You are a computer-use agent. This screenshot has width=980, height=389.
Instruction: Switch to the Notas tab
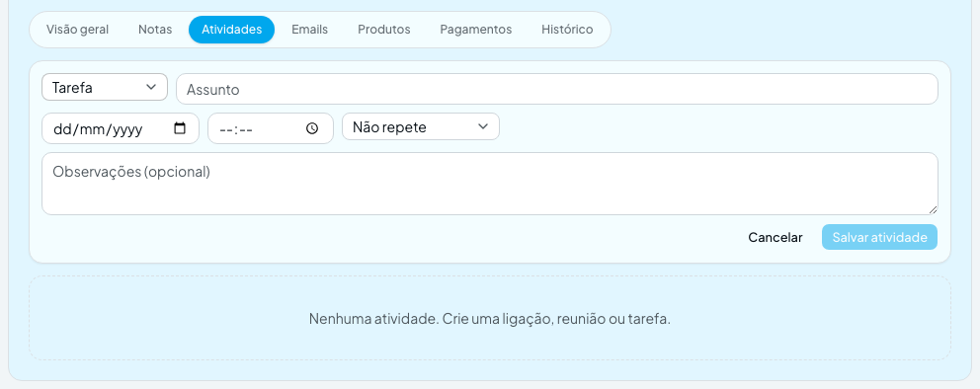pos(155,30)
